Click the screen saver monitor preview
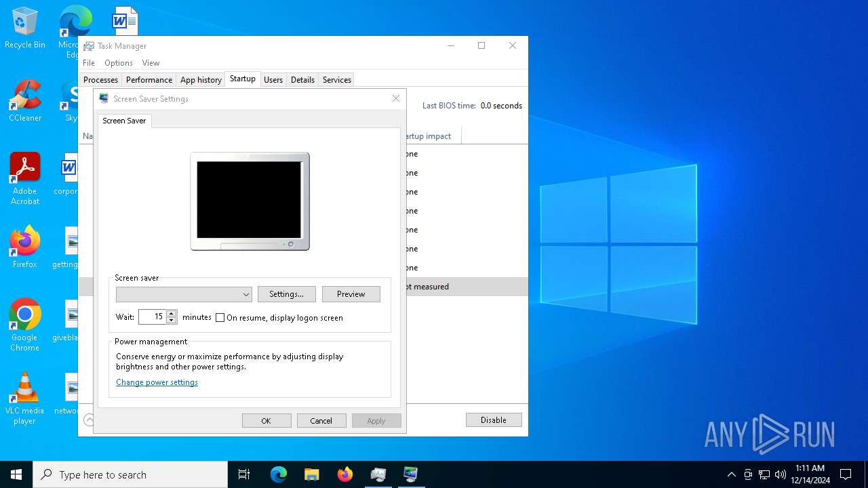868x488 pixels. [250, 201]
